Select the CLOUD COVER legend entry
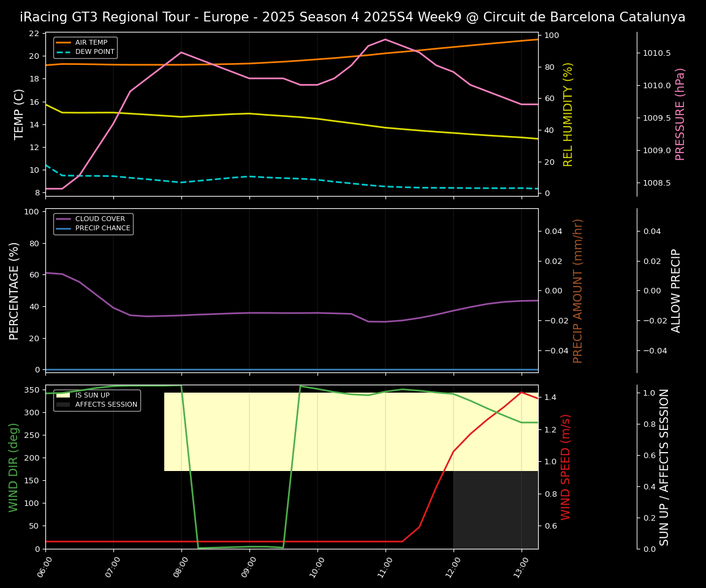Image resolution: width=706 pixels, height=588 pixels. [x=100, y=219]
